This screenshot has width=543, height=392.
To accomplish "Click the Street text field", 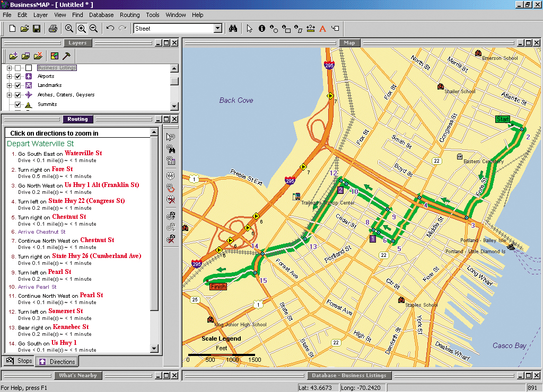I will click(x=174, y=29).
